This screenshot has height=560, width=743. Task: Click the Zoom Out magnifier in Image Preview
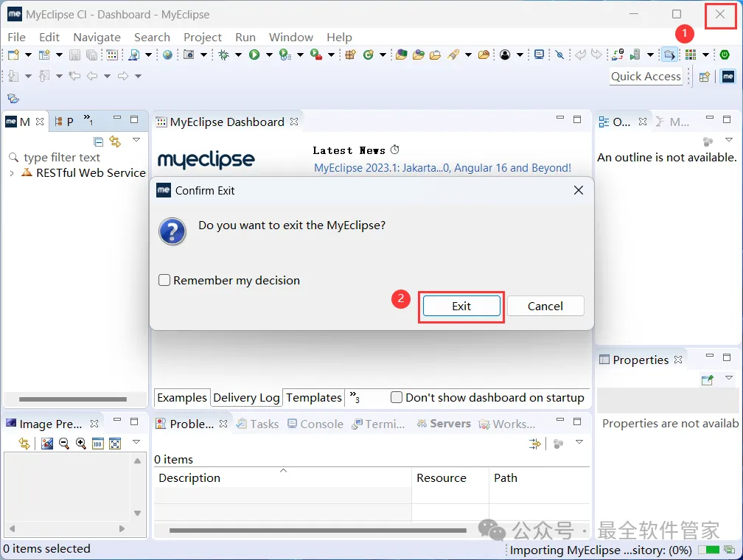(64, 444)
